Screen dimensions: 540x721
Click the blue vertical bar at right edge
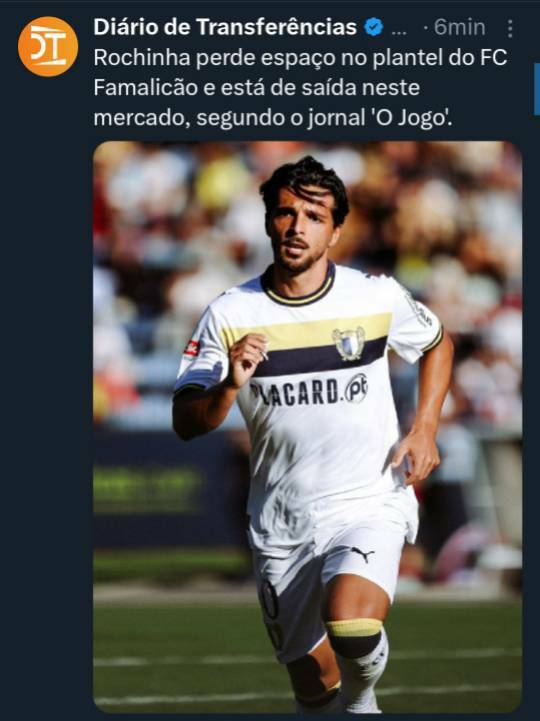coord(536,89)
